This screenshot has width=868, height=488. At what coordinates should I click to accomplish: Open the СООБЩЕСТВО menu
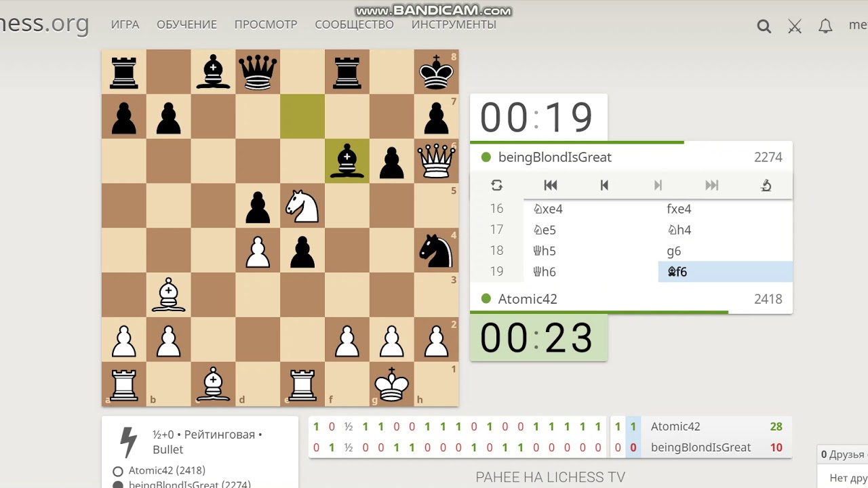(354, 24)
